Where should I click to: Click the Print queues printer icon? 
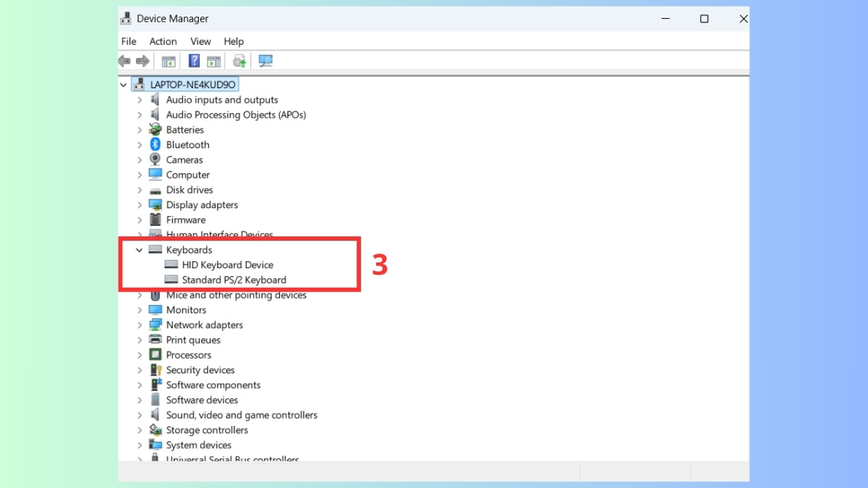(155, 340)
